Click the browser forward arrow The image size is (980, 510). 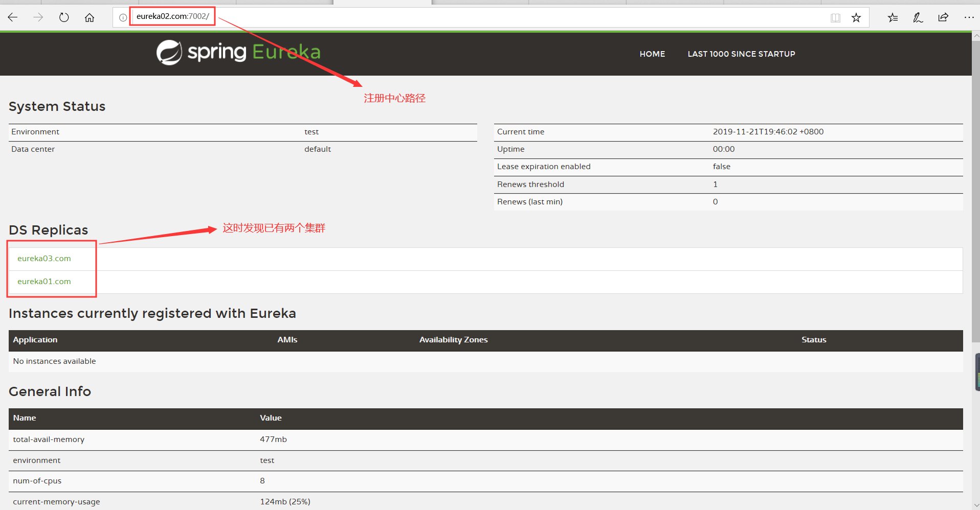tap(38, 17)
